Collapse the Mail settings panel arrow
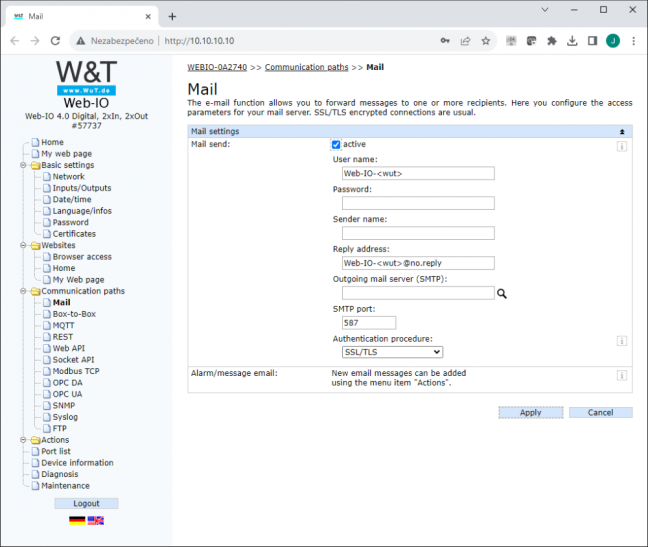The width and height of the screenshot is (648, 547). 622,132
